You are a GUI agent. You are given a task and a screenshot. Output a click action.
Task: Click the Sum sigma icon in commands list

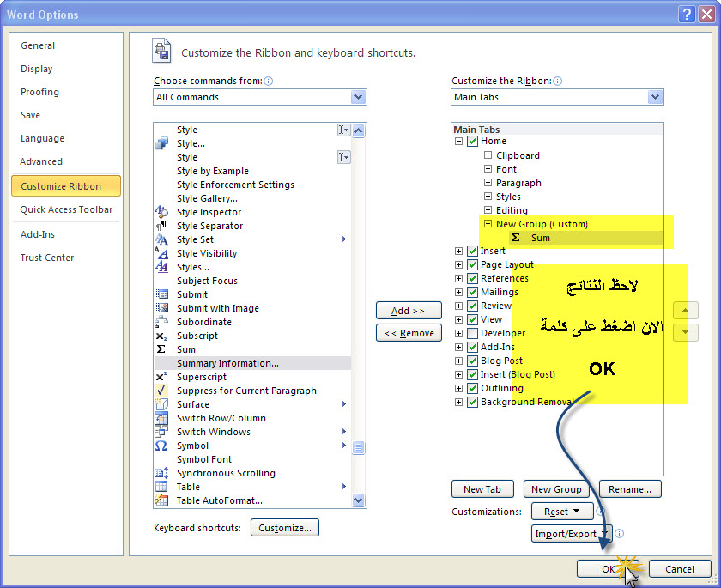161,349
